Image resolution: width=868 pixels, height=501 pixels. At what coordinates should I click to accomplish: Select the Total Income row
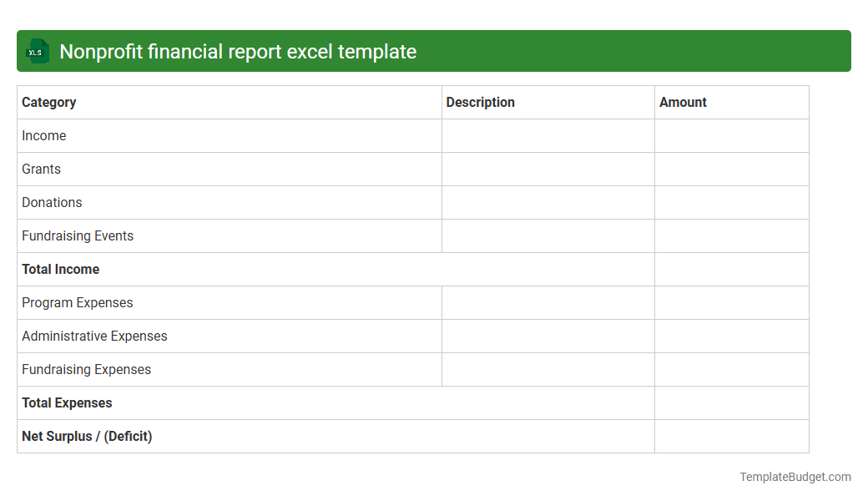pos(60,269)
